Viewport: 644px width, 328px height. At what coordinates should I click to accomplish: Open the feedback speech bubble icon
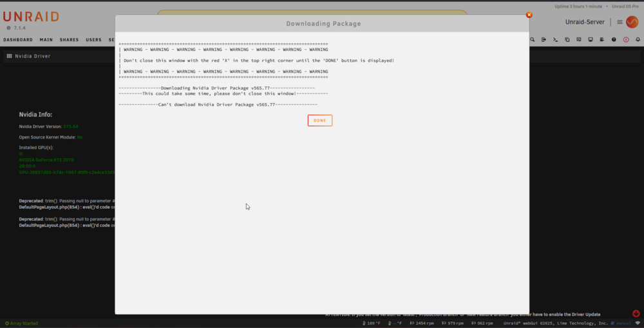pyautogui.click(x=579, y=39)
